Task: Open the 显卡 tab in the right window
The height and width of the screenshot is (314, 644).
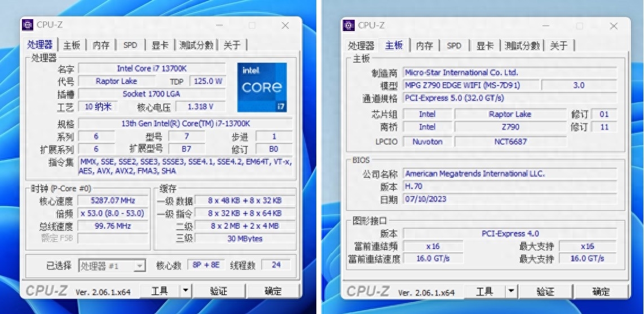Action: click(485, 45)
